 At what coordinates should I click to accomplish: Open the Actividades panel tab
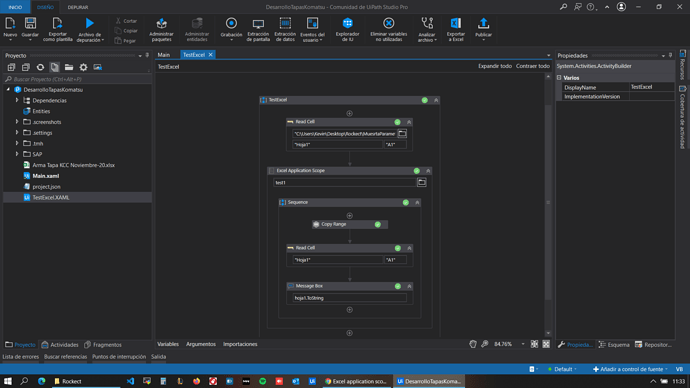(x=60, y=345)
